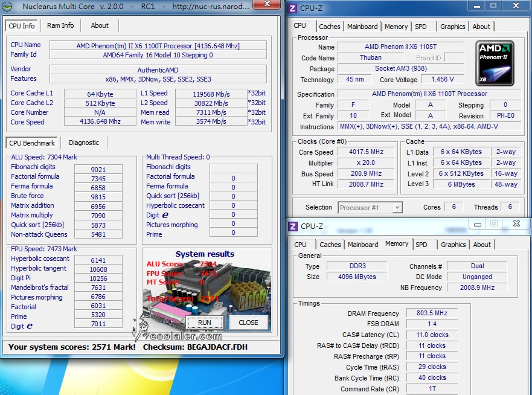Click the Command Rate value 1T
The image size is (532, 395).
(x=432, y=388)
